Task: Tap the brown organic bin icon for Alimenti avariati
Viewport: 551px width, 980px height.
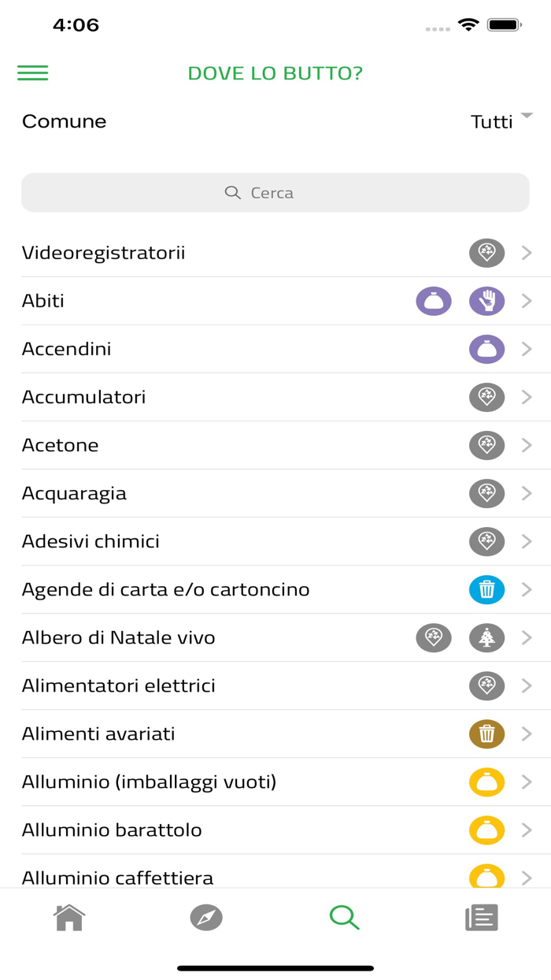Action: pos(486,733)
